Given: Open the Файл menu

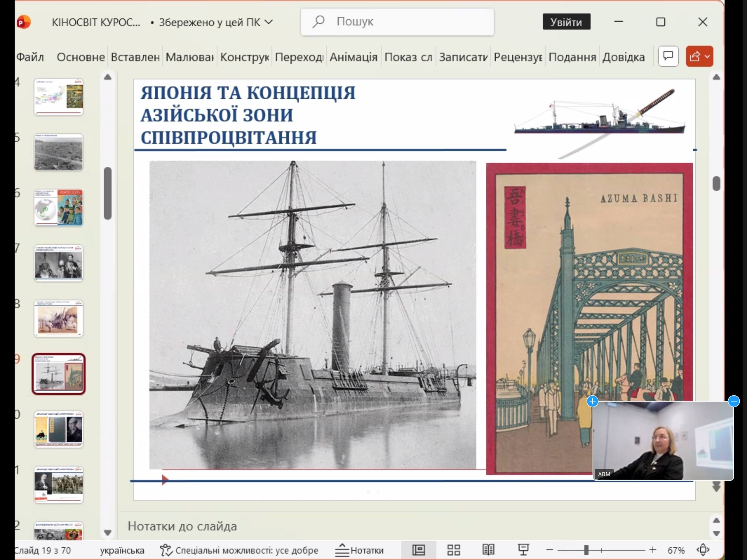Looking at the screenshot, I should tap(30, 57).
